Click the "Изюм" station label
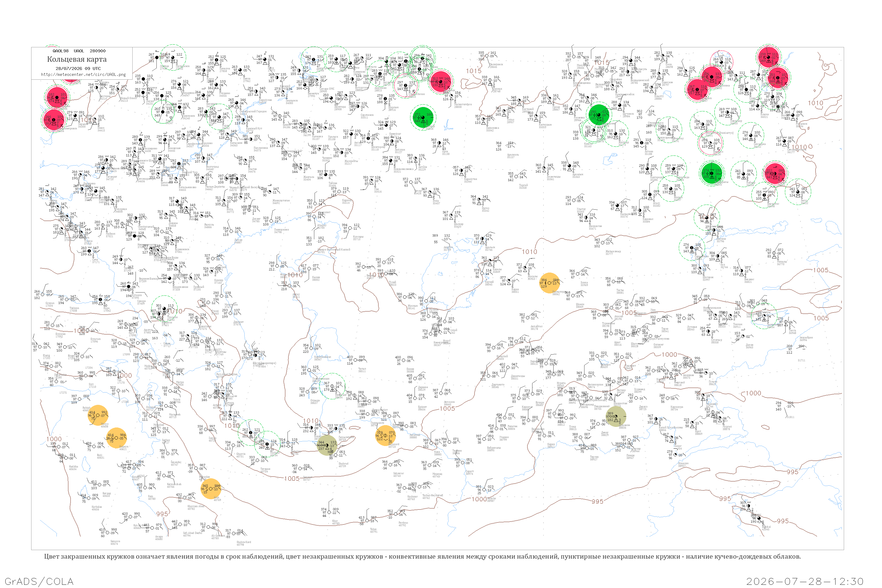The image size is (882, 588). 101,128
